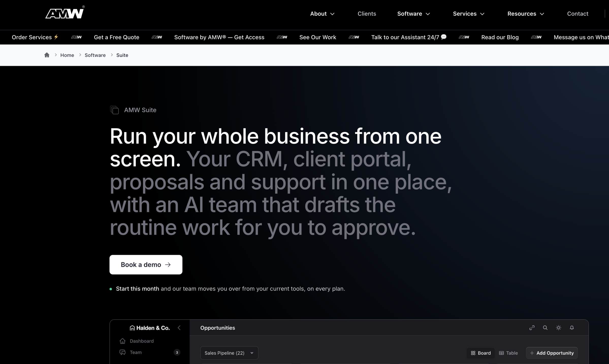Screen dimensions: 609x364
Task: Toggle light theme with the sun icon
Action: click(x=558, y=328)
